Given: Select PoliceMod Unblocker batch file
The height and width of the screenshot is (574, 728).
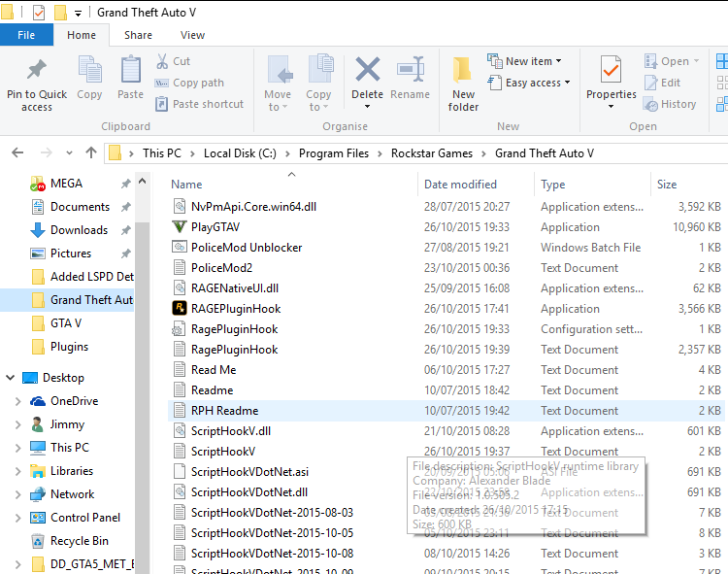Looking at the screenshot, I should pos(247,248).
